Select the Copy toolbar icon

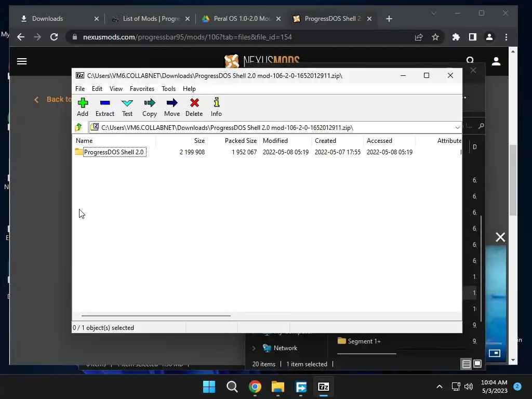click(150, 107)
